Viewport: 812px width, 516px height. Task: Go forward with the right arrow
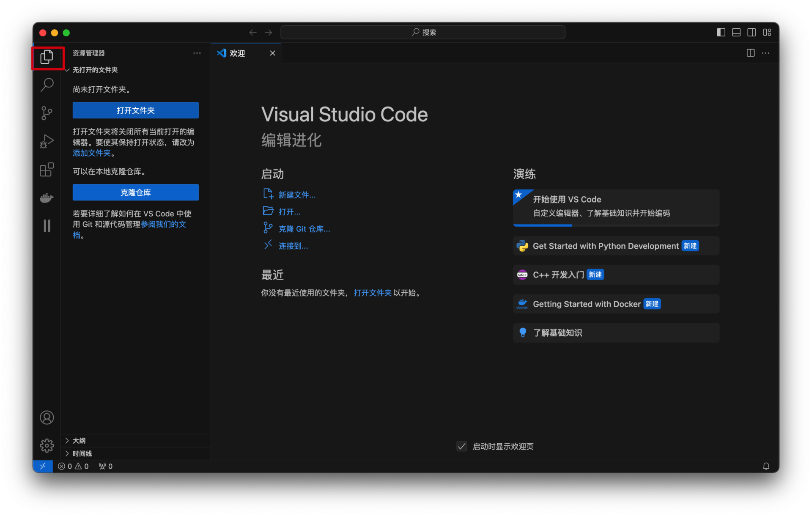(x=269, y=33)
